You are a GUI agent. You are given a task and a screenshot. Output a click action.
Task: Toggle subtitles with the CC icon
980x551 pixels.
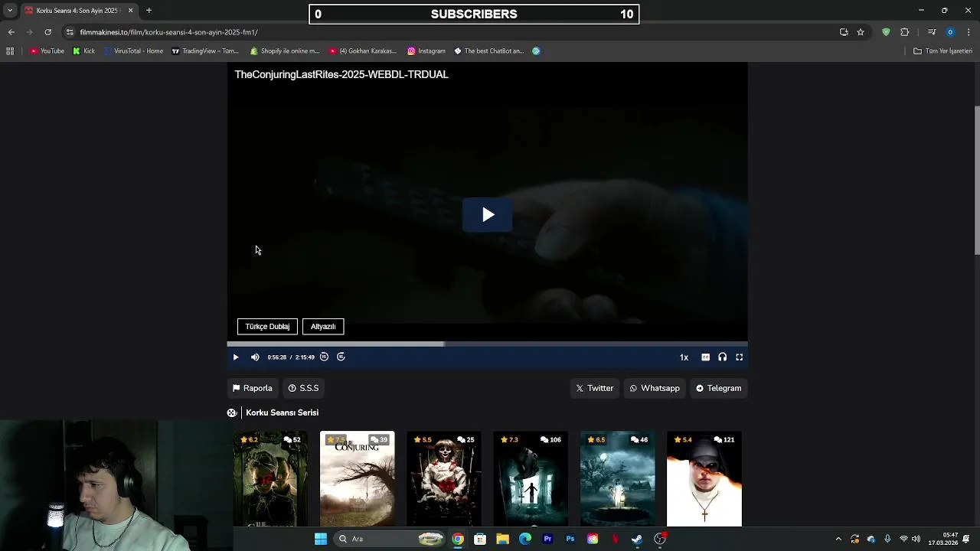point(705,357)
